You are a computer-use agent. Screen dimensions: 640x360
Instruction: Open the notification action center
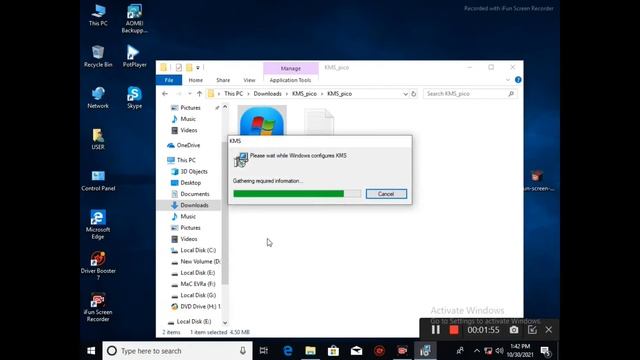click(546, 351)
